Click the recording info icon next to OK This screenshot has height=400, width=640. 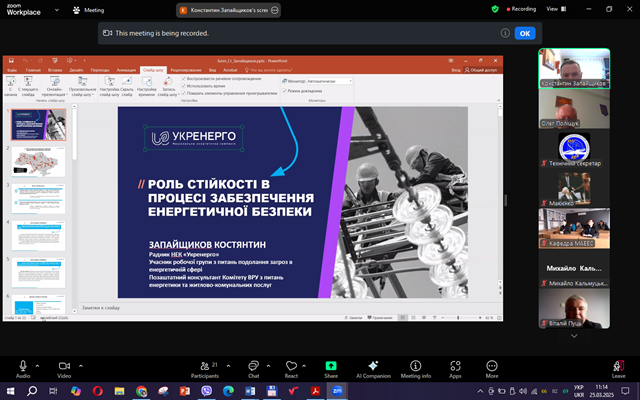pyautogui.click(x=505, y=33)
